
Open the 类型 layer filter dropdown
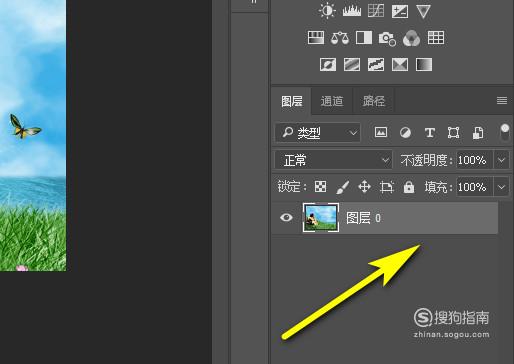[x=317, y=133]
